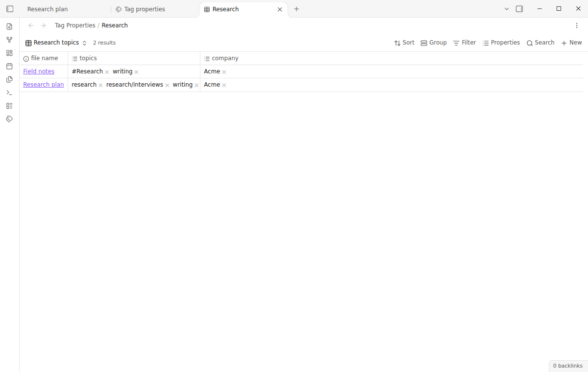The width and height of the screenshot is (588, 372).
Task: Open the Properties menu in toolbar
Action: 501,43
